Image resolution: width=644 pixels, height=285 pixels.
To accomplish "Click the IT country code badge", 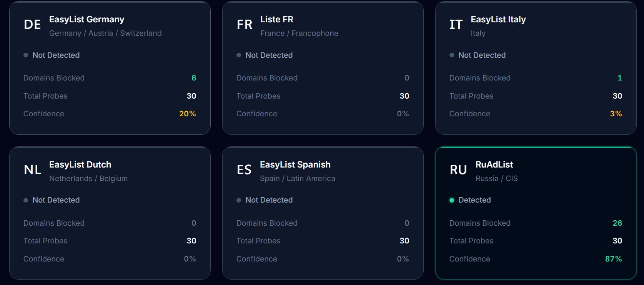I will click(x=456, y=25).
